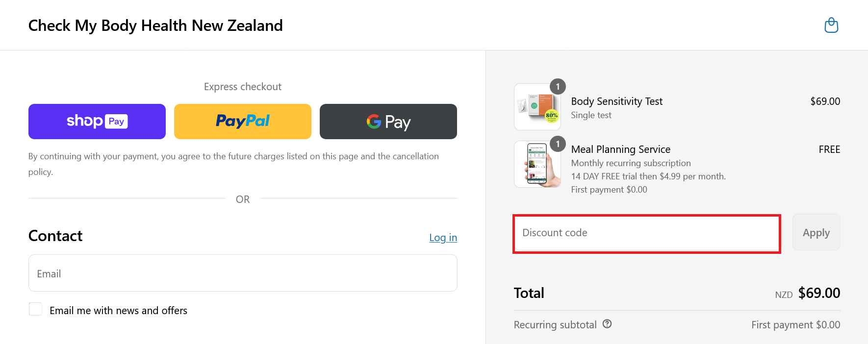Image resolution: width=868 pixels, height=344 pixels.
Task: Open Body Sensitivity Test product thumbnail
Action: point(537,107)
